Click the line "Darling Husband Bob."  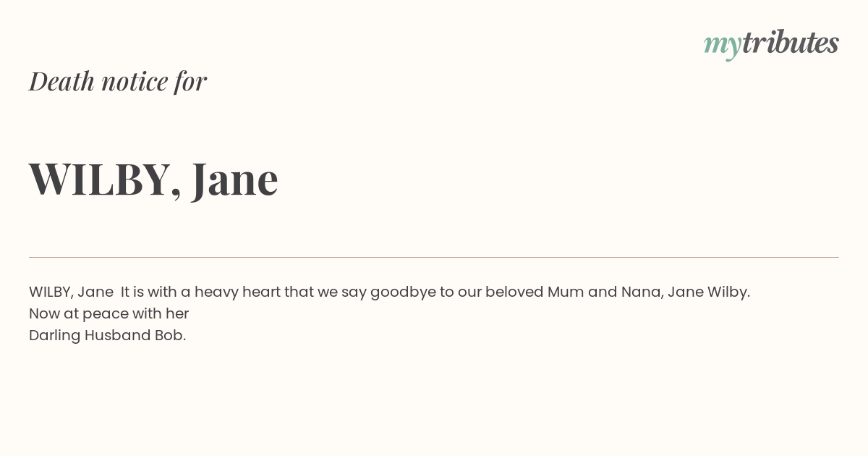coord(108,335)
